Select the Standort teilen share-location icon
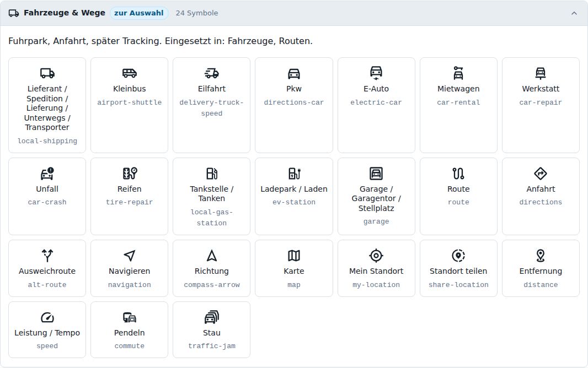 (458, 255)
